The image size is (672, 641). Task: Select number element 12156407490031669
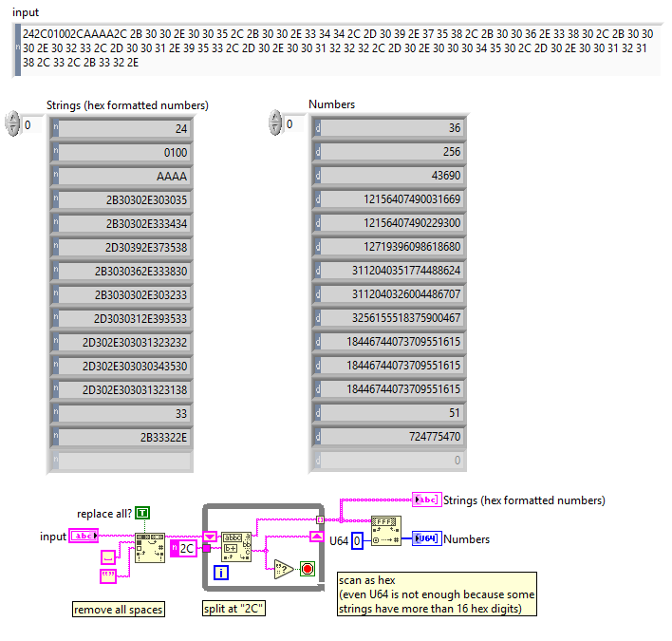pos(389,198)
